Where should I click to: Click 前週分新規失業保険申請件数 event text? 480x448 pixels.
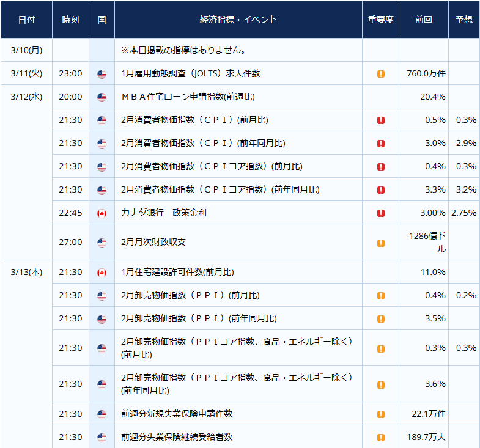[x=177, y=414]
